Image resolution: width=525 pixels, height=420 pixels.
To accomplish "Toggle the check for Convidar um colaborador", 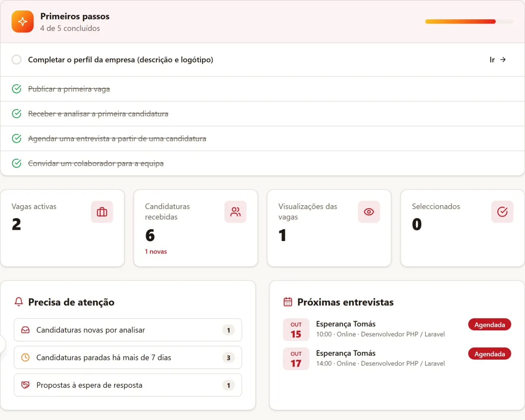I will point(17,163).
